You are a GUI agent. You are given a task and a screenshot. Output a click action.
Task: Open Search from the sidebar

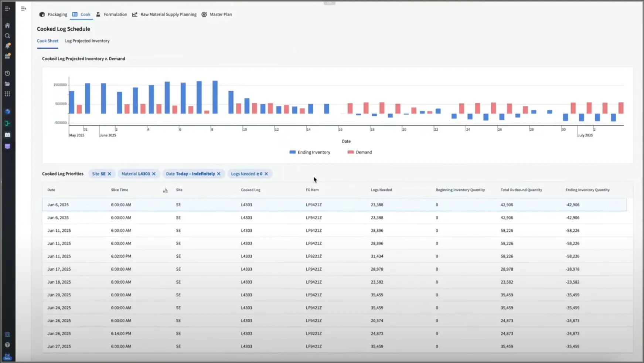7,36
